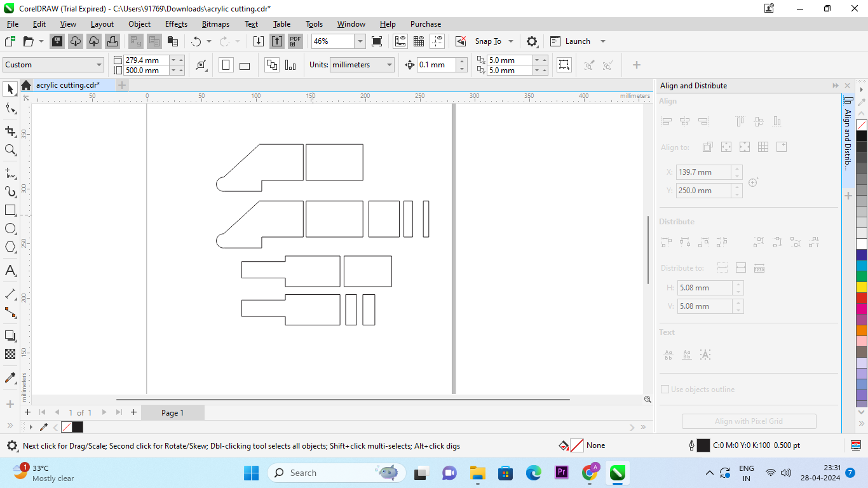Switch page to portrait orientation
This screenshot has width=868, height=488.
pyautogui.click(x=226, y=65)
